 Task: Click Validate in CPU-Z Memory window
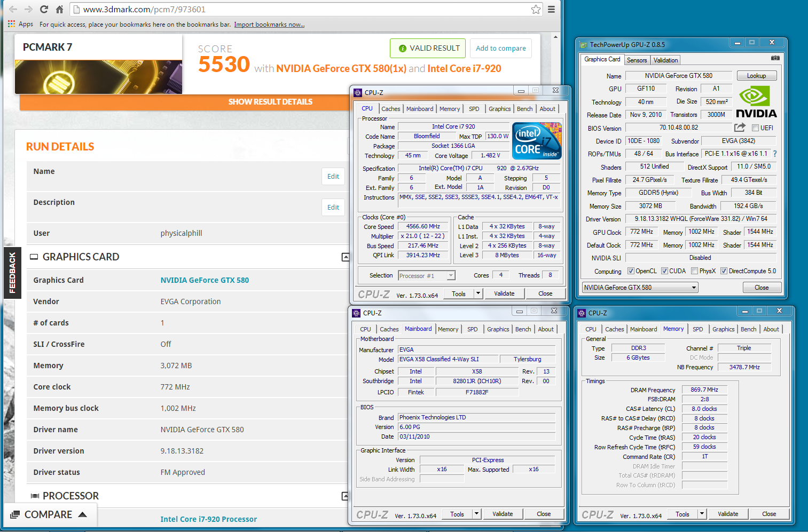pyautogui.click(x=727, y=514)
